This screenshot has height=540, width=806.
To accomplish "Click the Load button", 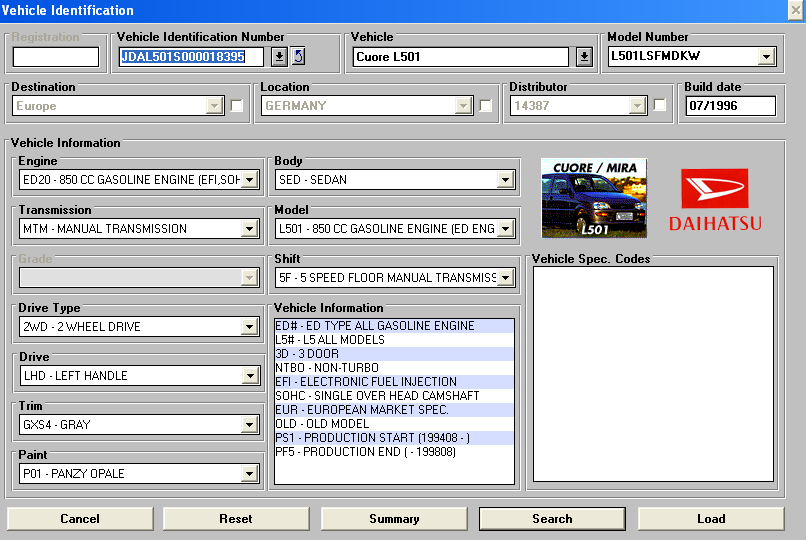I will [711, 519].
